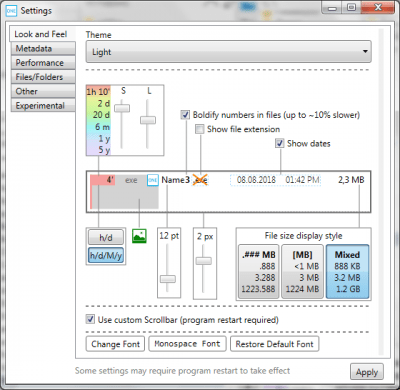This screenshot has width=400, height=390.
Task: Select the Experimental tab
Action: [x=43, y=106]
